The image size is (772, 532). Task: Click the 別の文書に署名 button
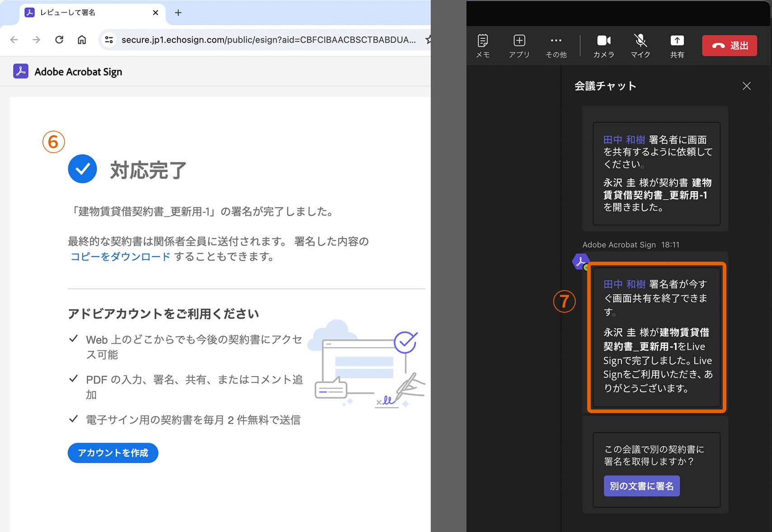[642, 486]
